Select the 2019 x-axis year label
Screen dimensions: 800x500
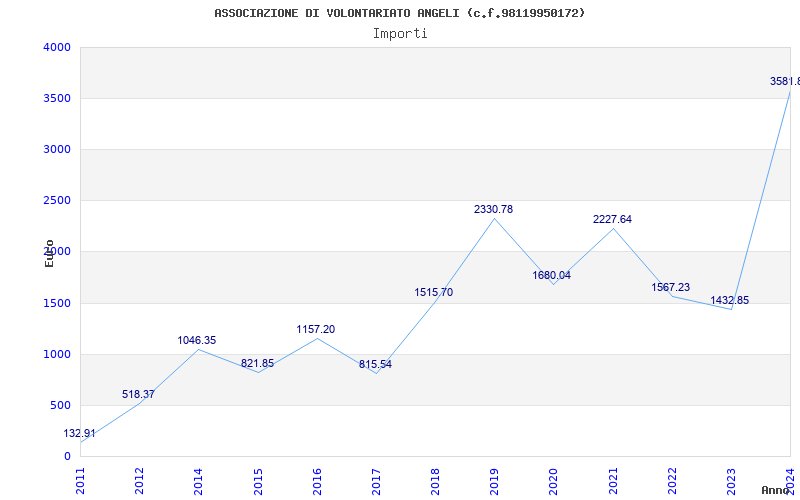pos(494,481)
